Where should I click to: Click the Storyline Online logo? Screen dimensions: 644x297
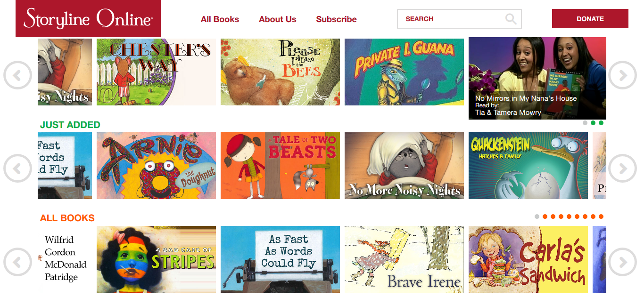[88, 18]
